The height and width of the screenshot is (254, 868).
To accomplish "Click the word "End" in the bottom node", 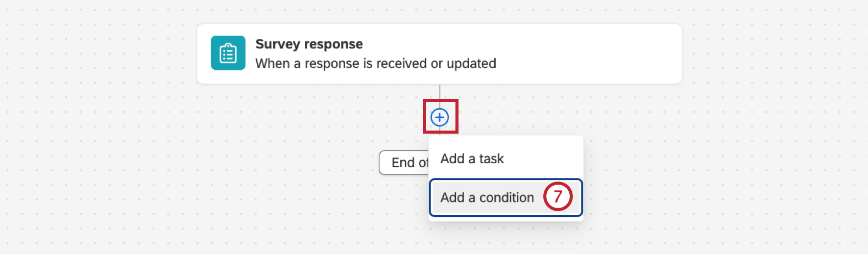I will coord(403,163).
